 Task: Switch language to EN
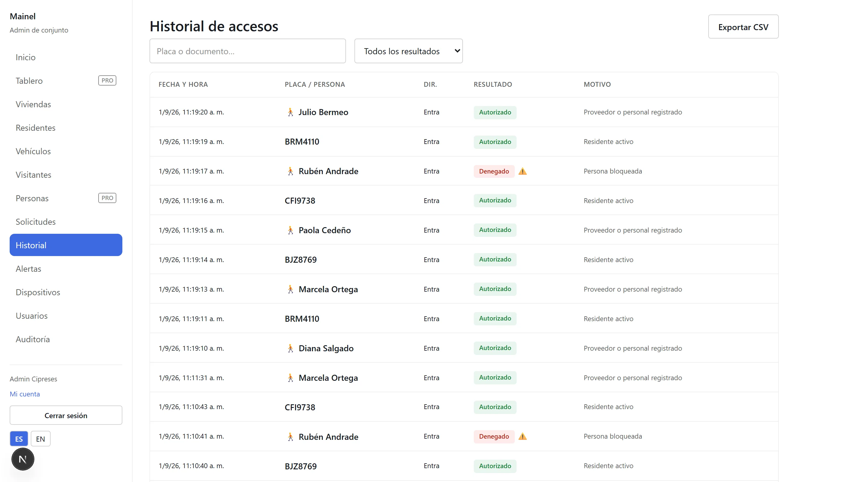[40, 439]
